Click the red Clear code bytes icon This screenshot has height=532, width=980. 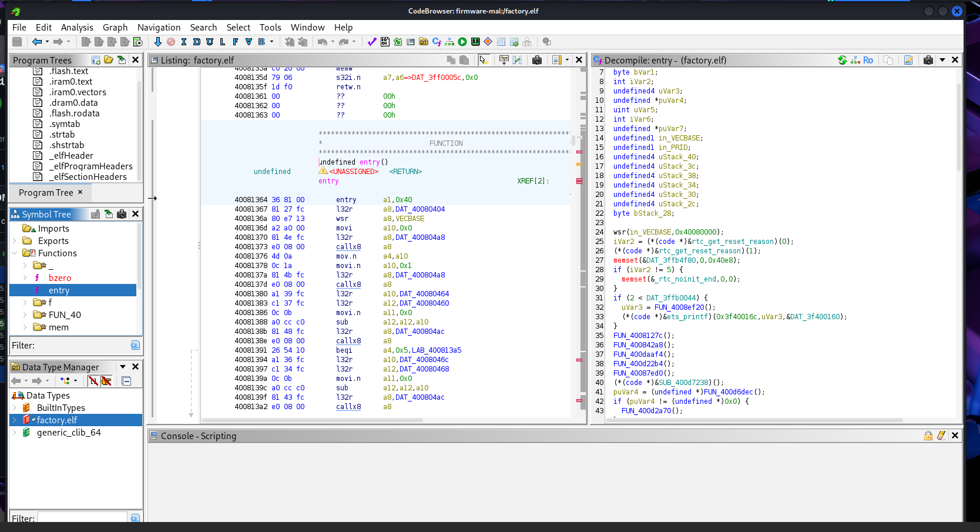point(171,42)
